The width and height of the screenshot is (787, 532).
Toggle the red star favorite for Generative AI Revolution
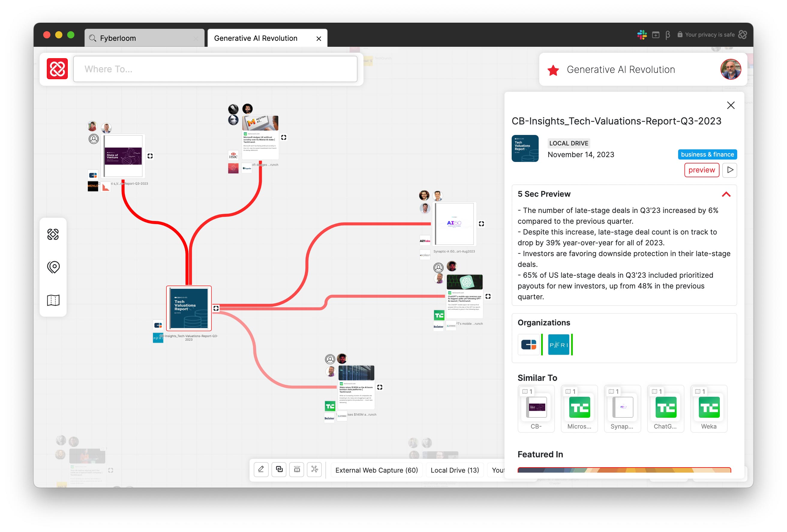click(x=553, y=70)
